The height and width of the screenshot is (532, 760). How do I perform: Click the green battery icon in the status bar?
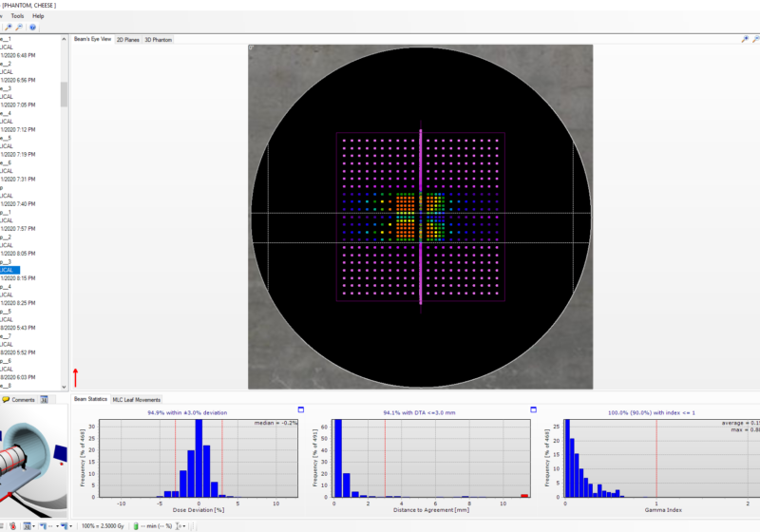136,525
